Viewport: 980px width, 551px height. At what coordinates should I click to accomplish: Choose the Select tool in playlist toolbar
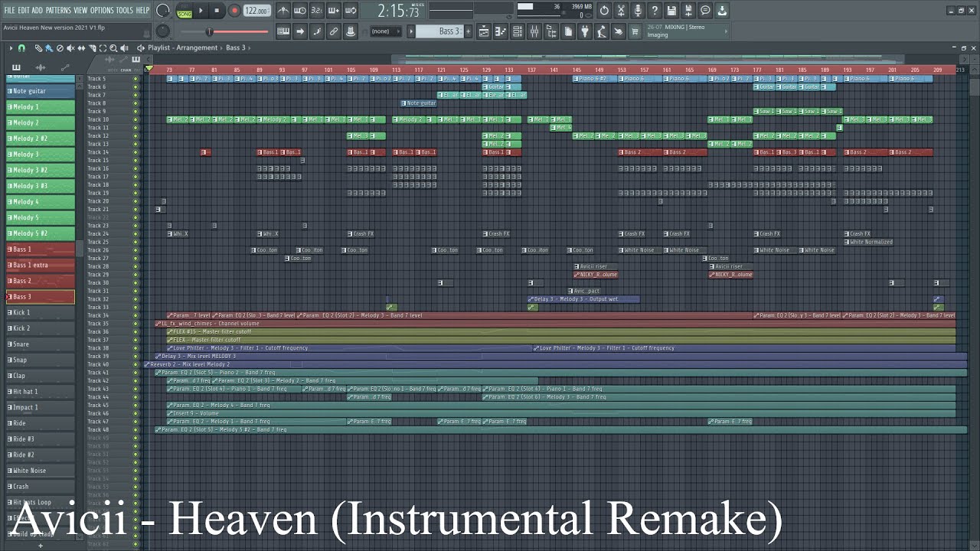(103, 47)
